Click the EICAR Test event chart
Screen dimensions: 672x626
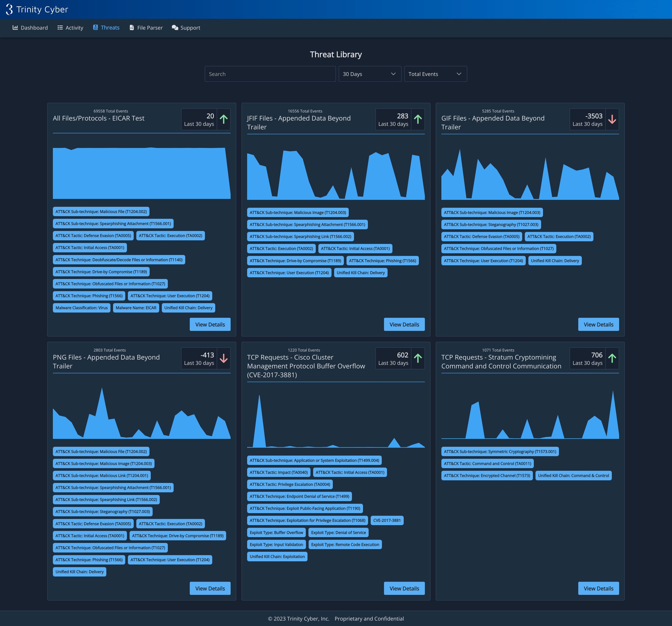[142, 173]
